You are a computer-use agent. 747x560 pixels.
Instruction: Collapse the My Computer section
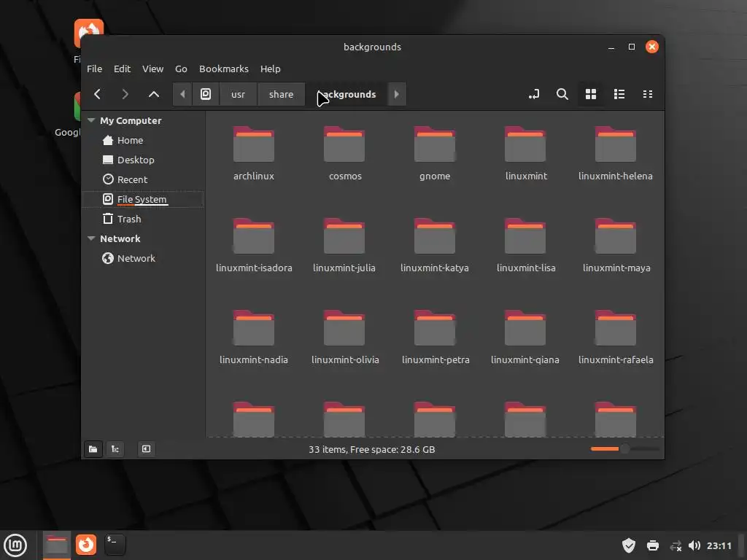click(x=91, y=120)
